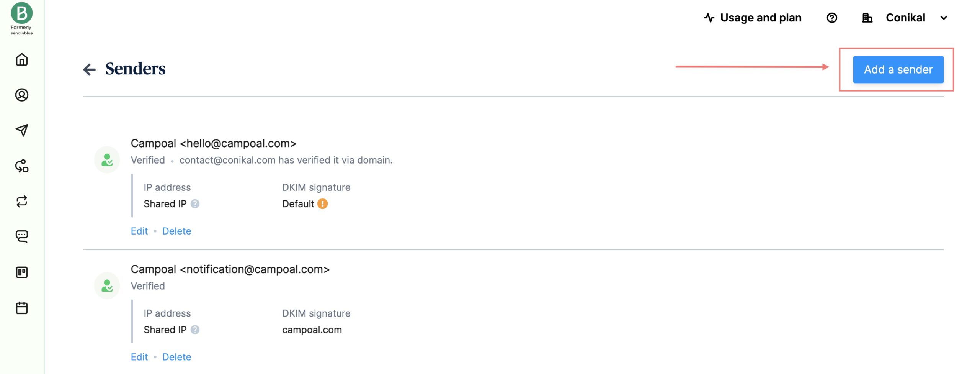Screen dimensions: 980x374
Task: Click the Brevo logo
Action: (x=22, y=13)
